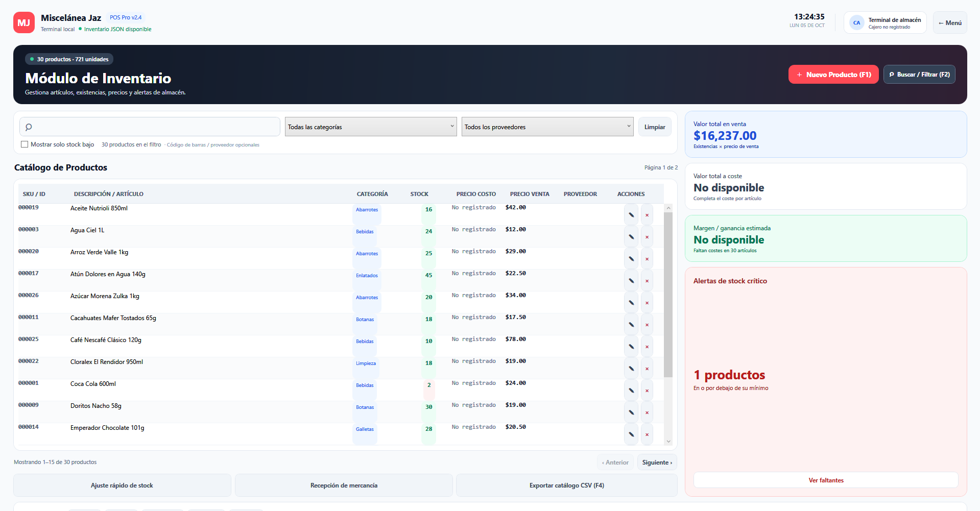This screenshot has width=980, height=511.
Task: Focus the product search field
Action: 150,127
